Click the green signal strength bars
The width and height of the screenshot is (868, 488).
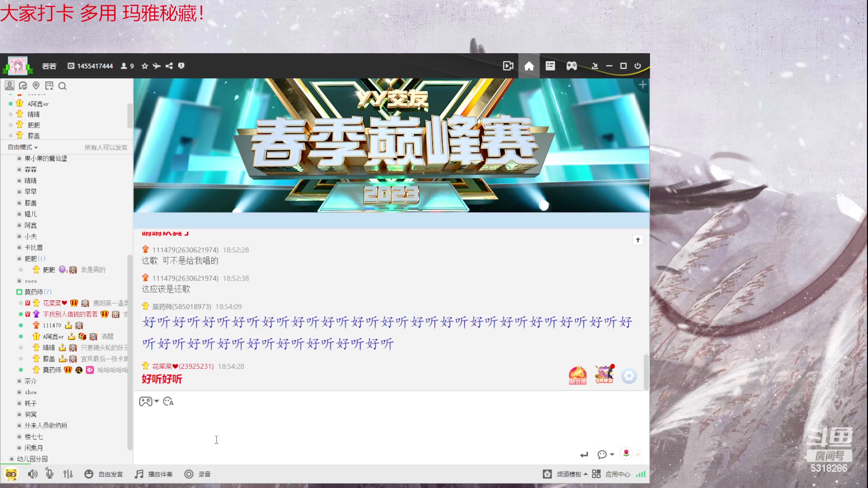click(640, 474)
